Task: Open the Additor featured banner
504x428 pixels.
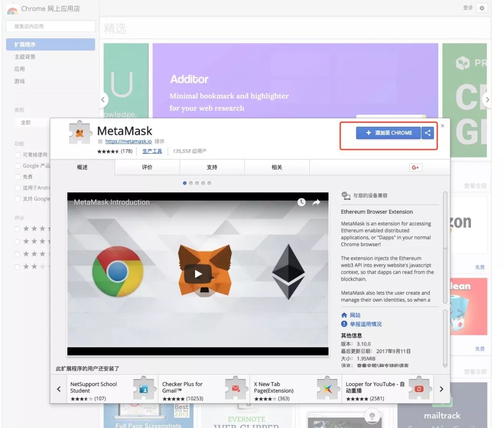Action: pos(295,81)
